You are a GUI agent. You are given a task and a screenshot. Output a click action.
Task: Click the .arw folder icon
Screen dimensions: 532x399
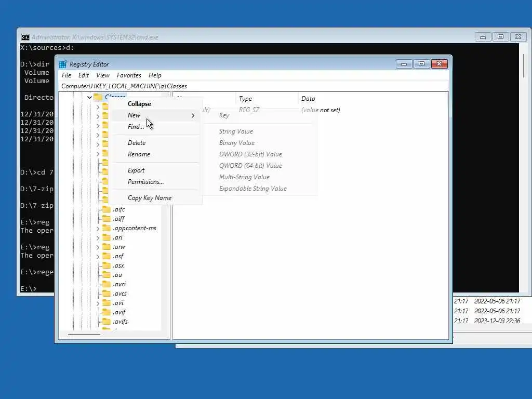tap(107, 247)
